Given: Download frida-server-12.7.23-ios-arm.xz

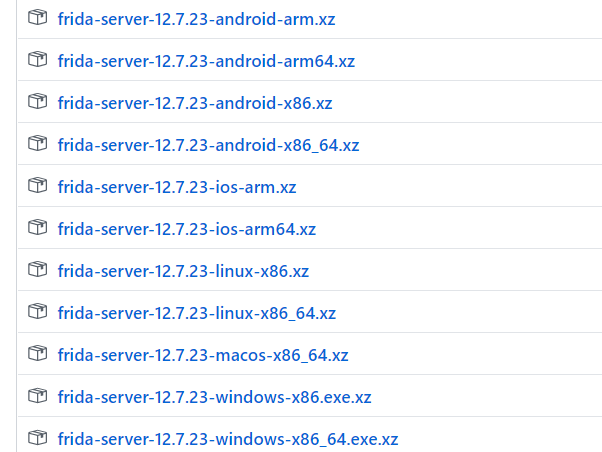Looking at the screenshot, I should [x=177, y=187].
